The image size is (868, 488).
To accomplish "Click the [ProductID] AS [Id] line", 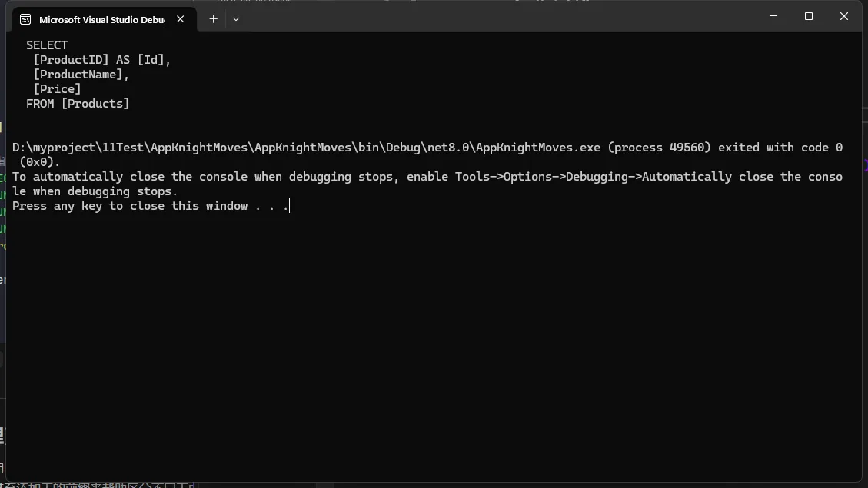I will coord(101,60).
